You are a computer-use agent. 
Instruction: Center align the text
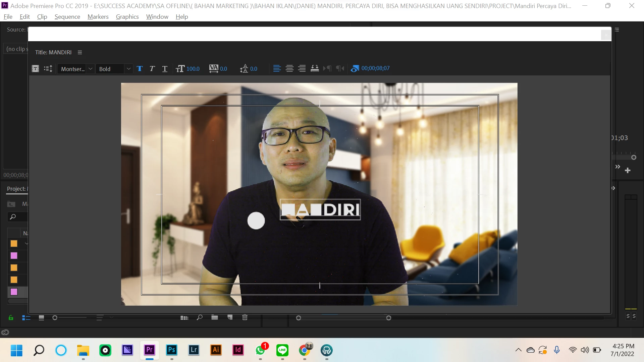pos(289,68)
